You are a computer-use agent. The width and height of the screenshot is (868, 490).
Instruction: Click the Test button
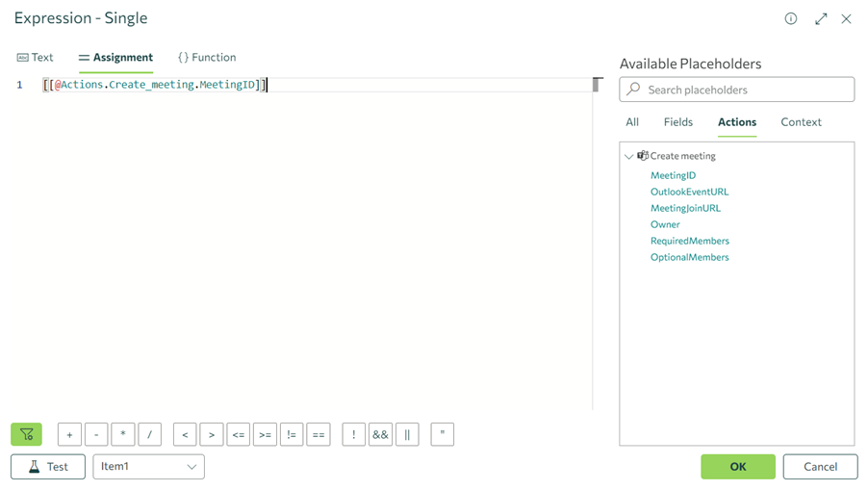[48, 467]
